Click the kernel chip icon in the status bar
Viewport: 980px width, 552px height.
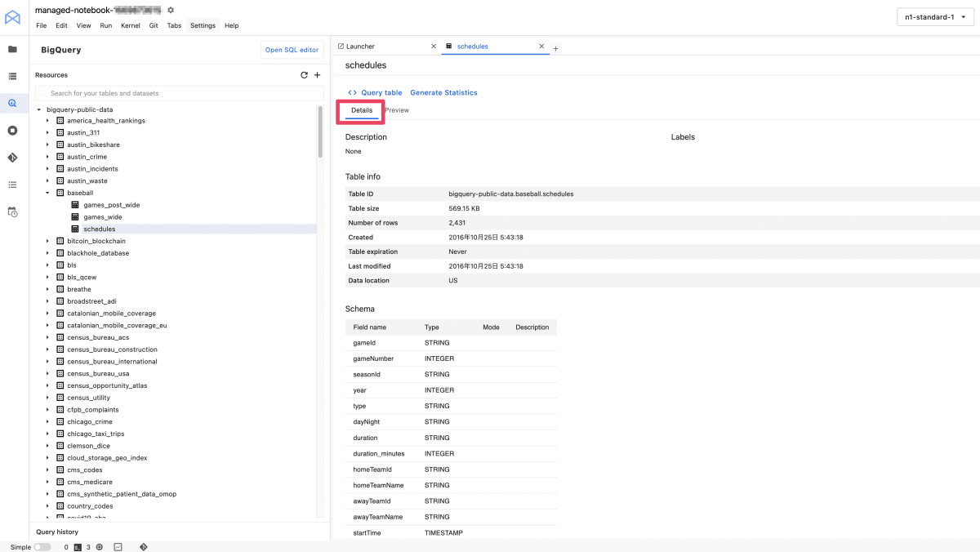[99, 547]
